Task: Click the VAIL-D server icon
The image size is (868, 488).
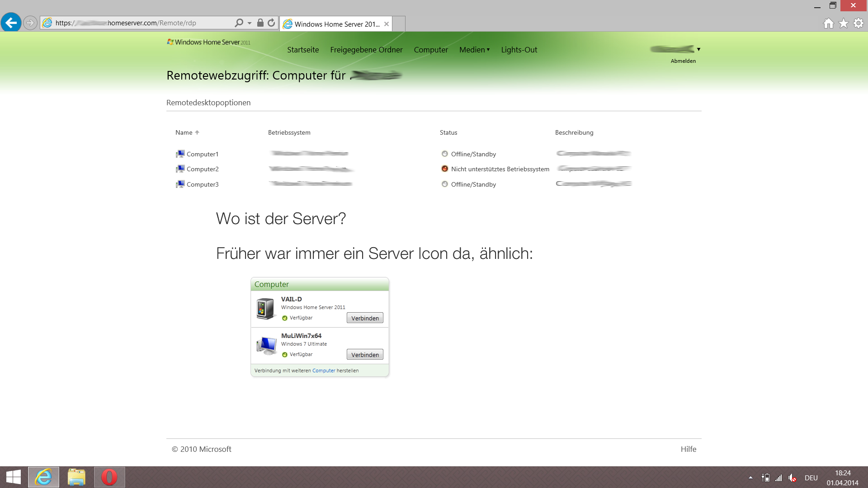Action: click(265, 309)
